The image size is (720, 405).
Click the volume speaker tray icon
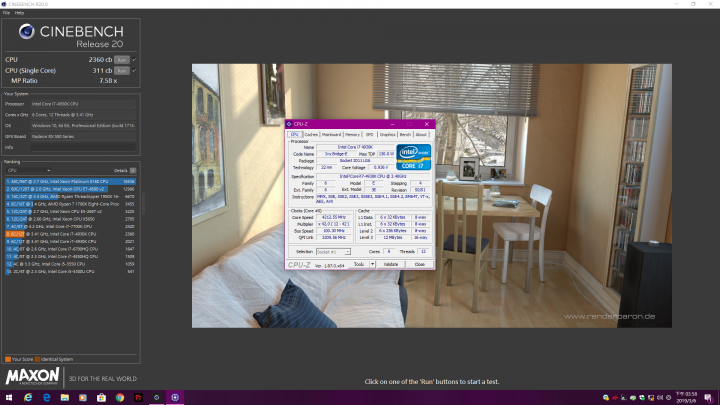click(x=660, y=398)
